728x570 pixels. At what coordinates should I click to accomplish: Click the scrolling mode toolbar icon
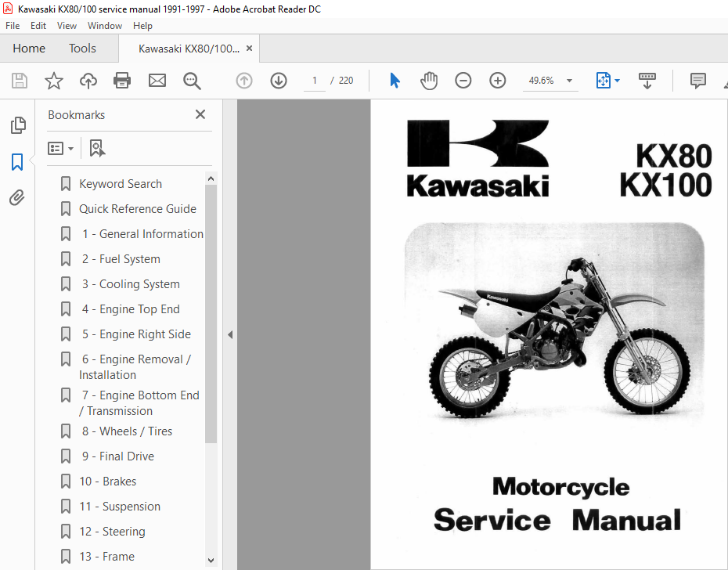(x=647, y=81)
